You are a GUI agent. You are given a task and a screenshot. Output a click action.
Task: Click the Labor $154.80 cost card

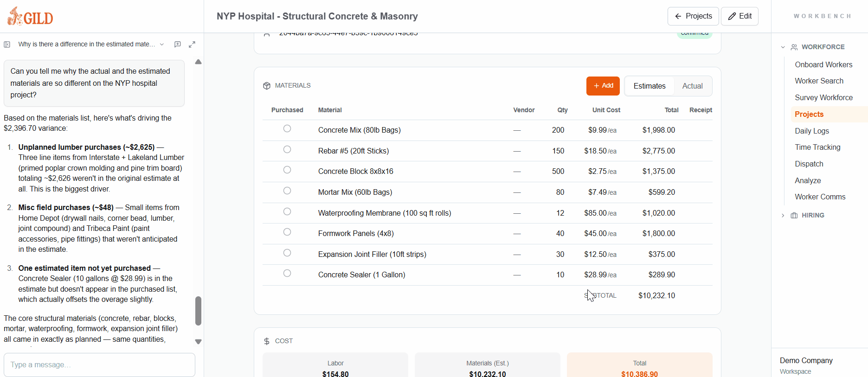point(335,365)
